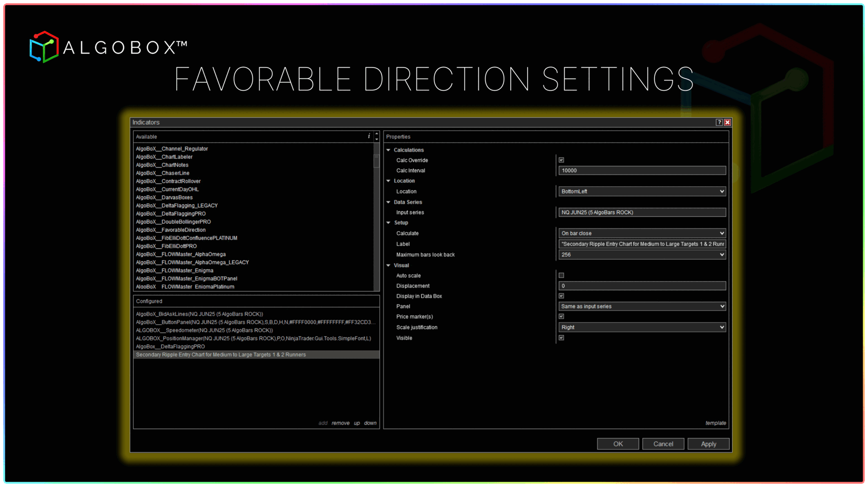Click the info icon in Available header
This screenshot has width=868, height=487.
click(369, 136)
